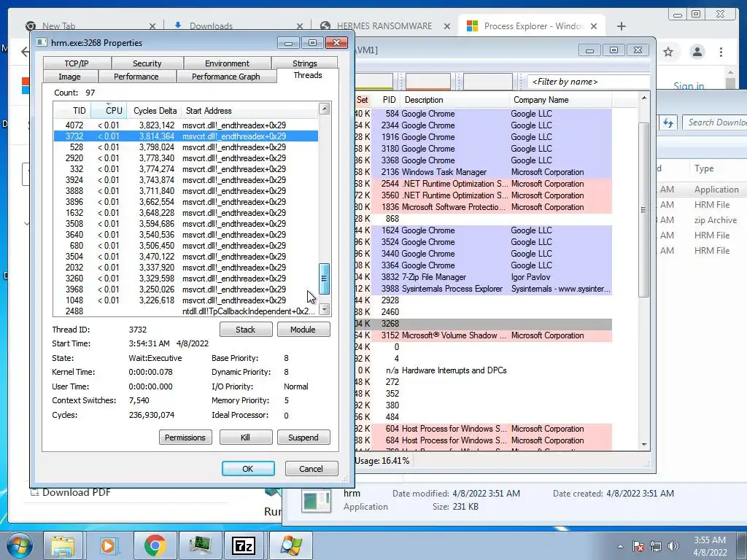Sort Process Explorer by Company Name column
The width and height of the screenshot is (747, 560).
coord(561,100)
